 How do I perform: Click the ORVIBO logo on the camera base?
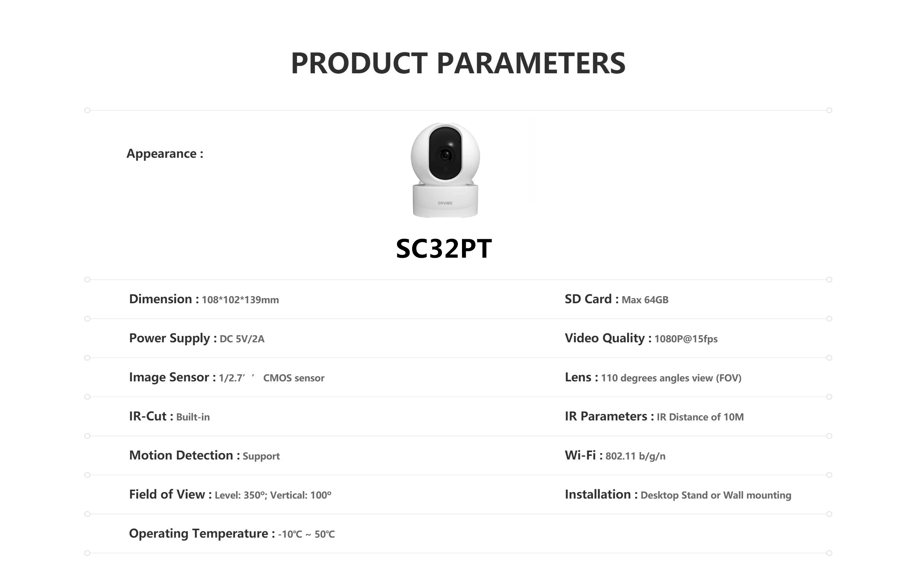tap(445, 203)
